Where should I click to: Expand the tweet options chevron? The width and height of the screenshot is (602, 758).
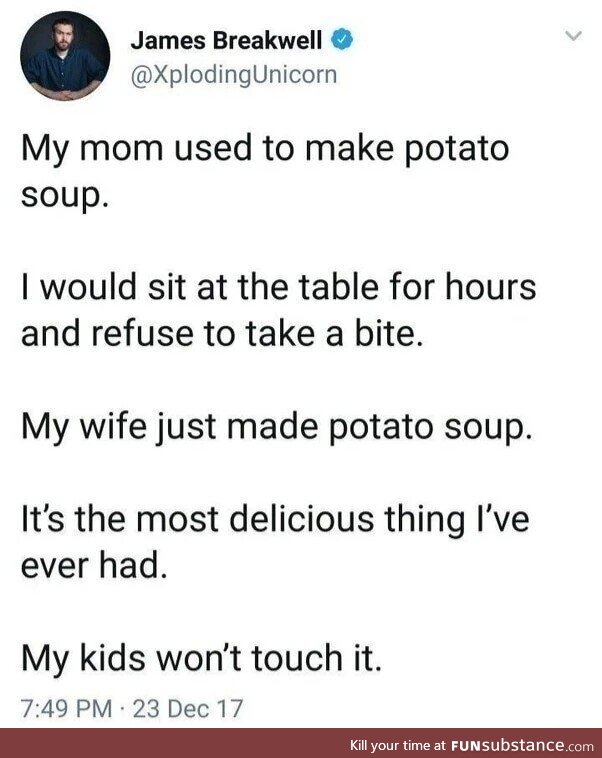tap(573, 37)
